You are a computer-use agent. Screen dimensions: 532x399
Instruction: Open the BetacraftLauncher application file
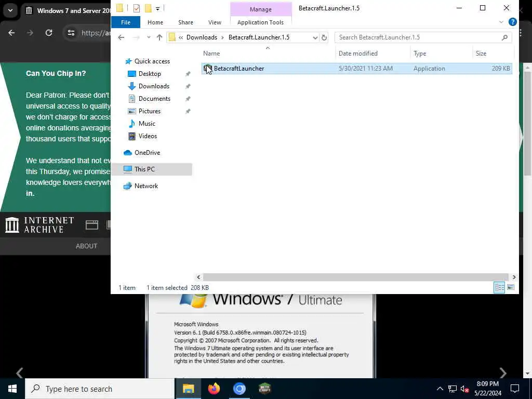point(356,69)
